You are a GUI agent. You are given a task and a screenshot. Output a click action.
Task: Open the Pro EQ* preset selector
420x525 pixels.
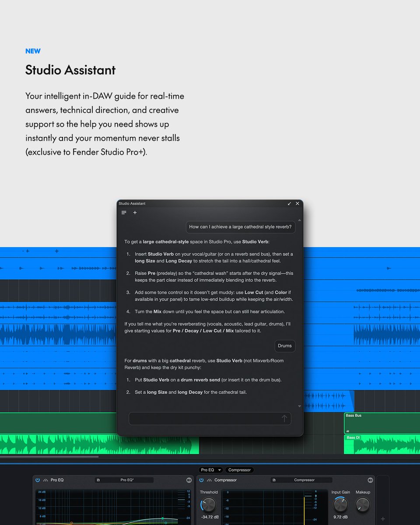coord(127,480)
